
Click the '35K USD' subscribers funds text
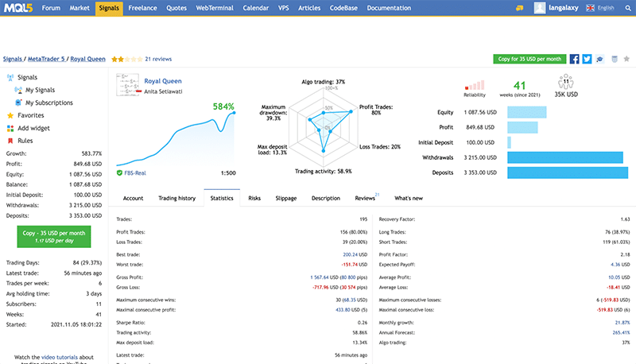(566, 95)
